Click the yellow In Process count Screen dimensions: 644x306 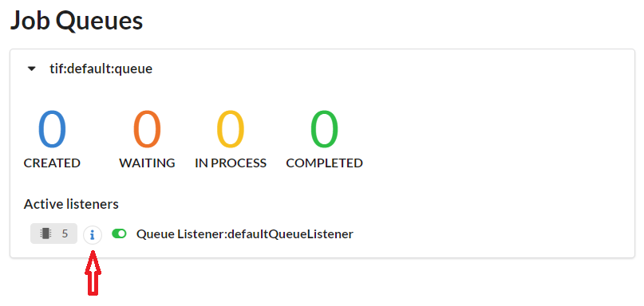point(231,130)
